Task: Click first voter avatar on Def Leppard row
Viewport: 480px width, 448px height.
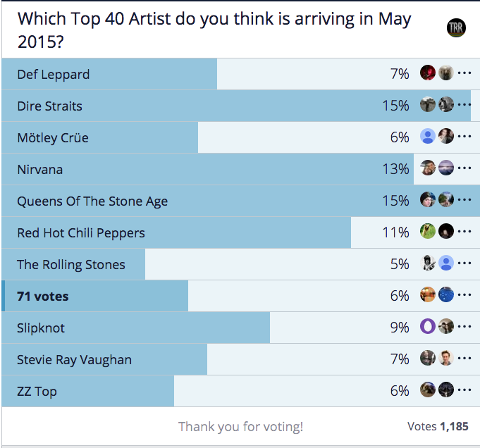Action: [x=428, y=73]
